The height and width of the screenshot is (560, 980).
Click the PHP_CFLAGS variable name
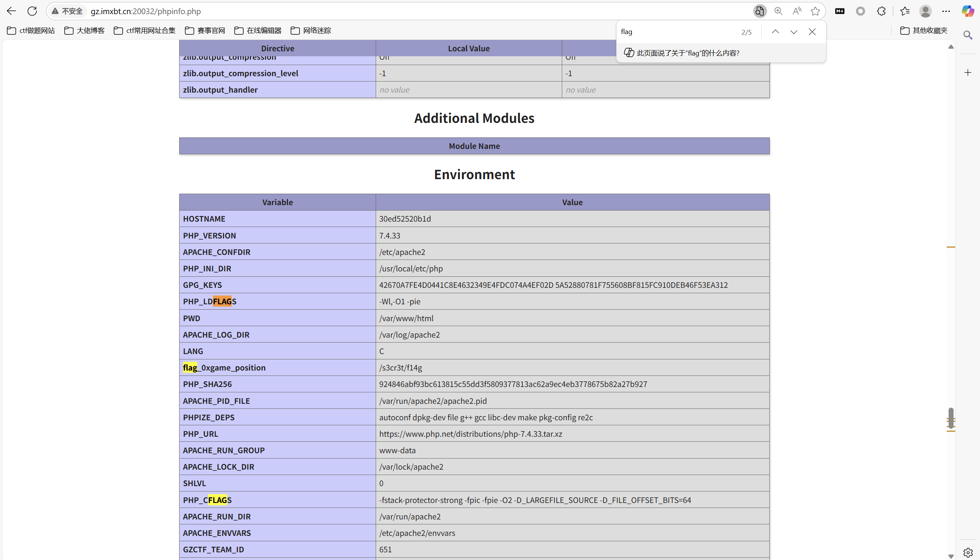[x=208, y=500]
